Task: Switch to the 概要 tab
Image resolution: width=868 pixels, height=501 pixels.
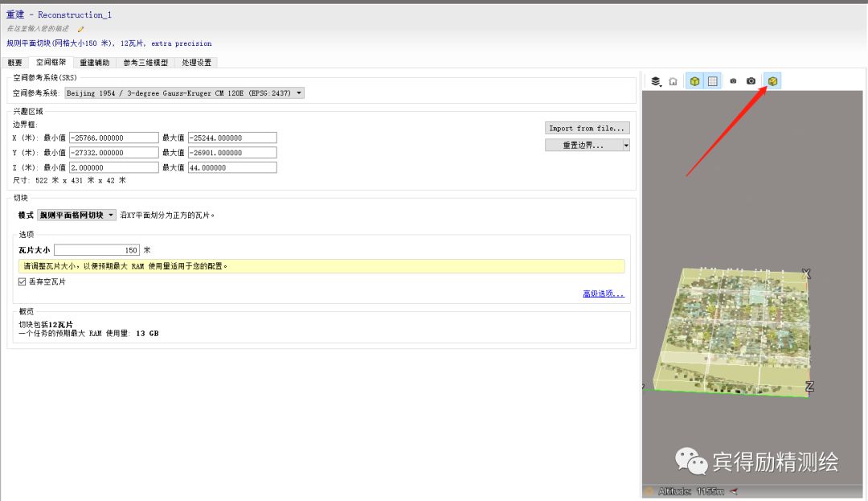Action: pyautogui.click(x=15, y=63)
